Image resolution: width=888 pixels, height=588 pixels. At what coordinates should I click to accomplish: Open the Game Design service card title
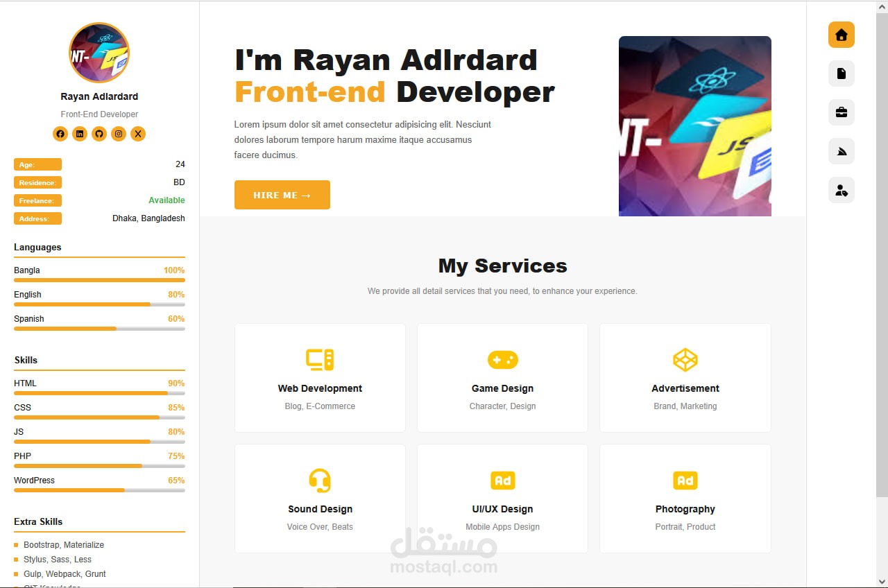503,388
